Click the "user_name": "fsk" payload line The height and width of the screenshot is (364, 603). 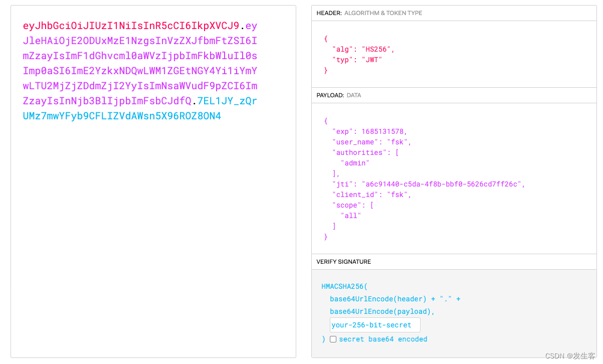coord(371,142)
